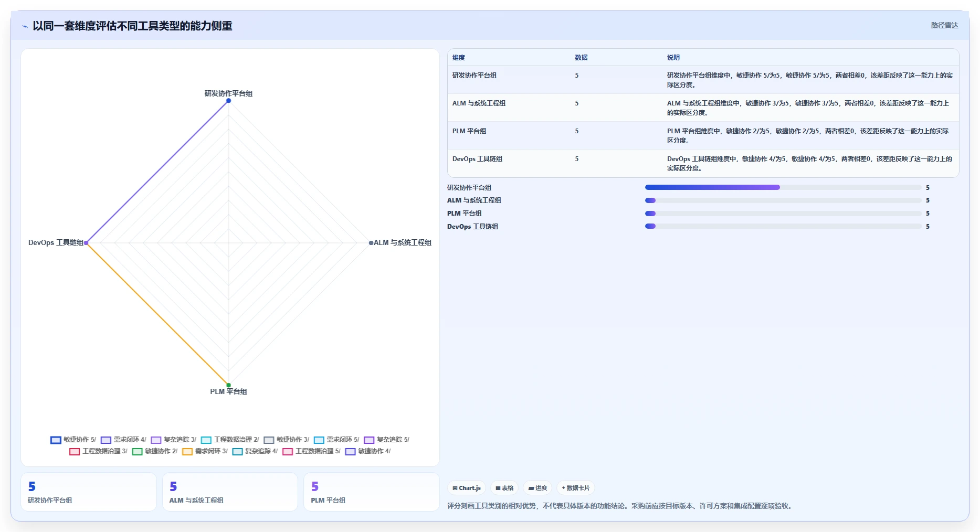Click table cell DevOps 工具链组 in 维度 column
The width and height of the screenshot is (980, 532).
477,159
